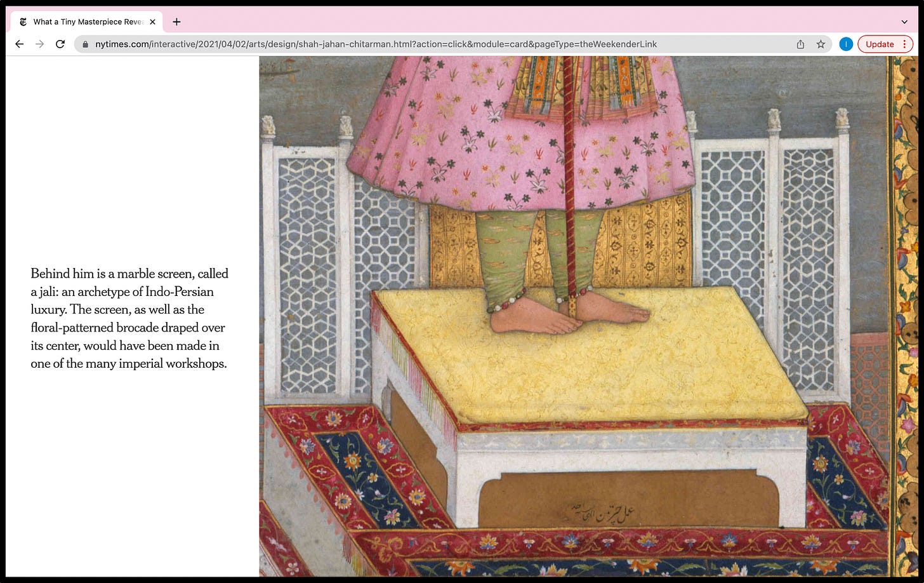Click the forward navigation arrow
The width and height of the screenshot is (924, 583).
[40, 44]
